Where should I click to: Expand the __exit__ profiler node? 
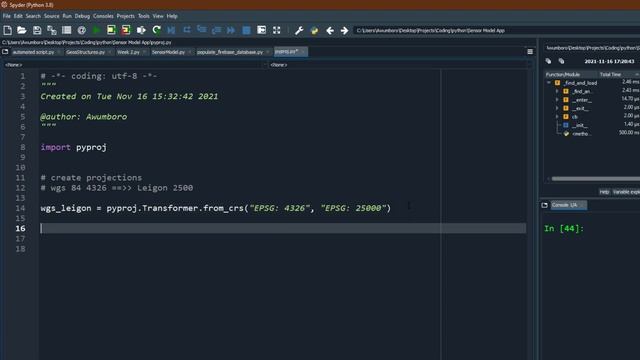click(x=557, y=108)
